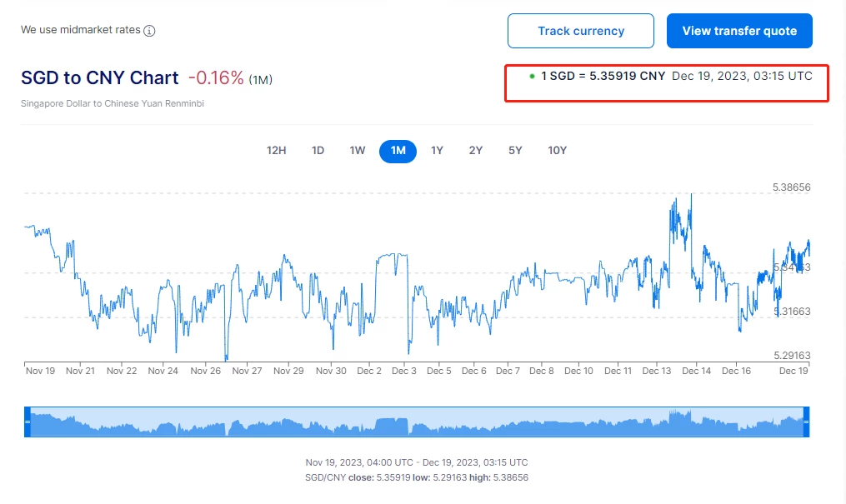Viewport: 846px width, 504px height.
Task: Click the green live rate indicator dot
Action: coord(532,76)
